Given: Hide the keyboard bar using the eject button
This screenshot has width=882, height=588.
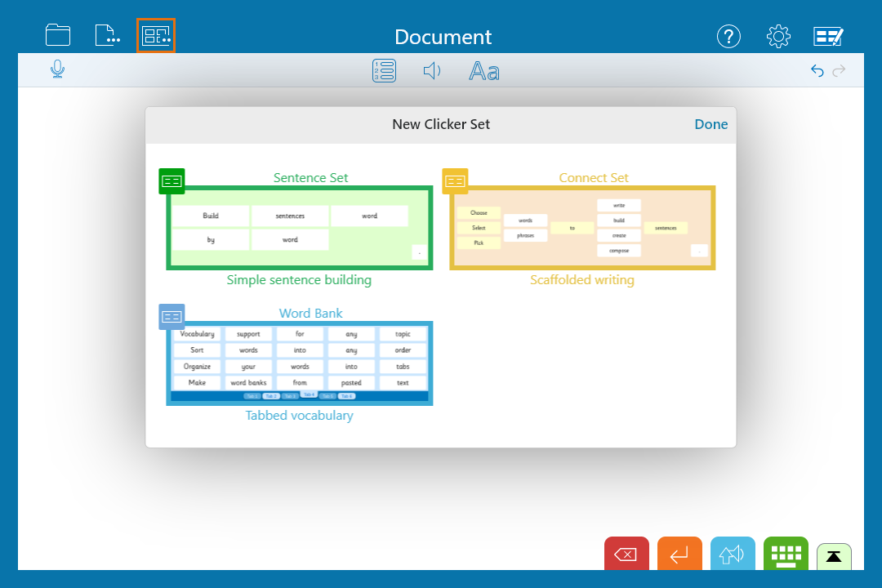Looking at the screenshot, I should click(834, 556).
